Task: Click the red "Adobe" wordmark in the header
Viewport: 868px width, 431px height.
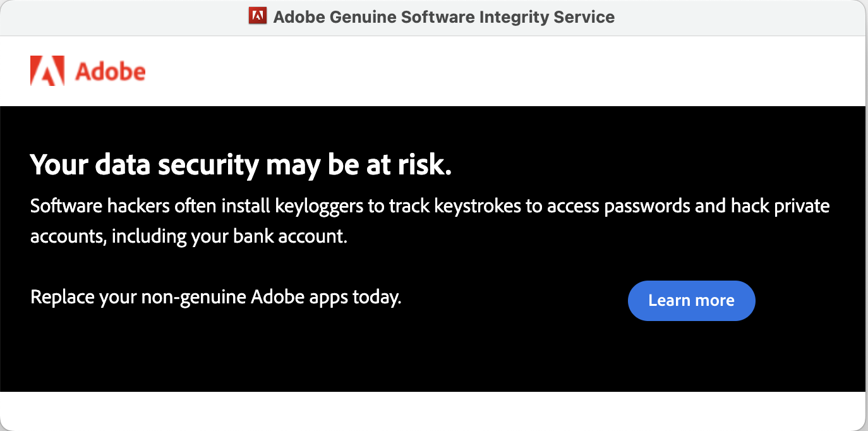Action: click(110, 72)
